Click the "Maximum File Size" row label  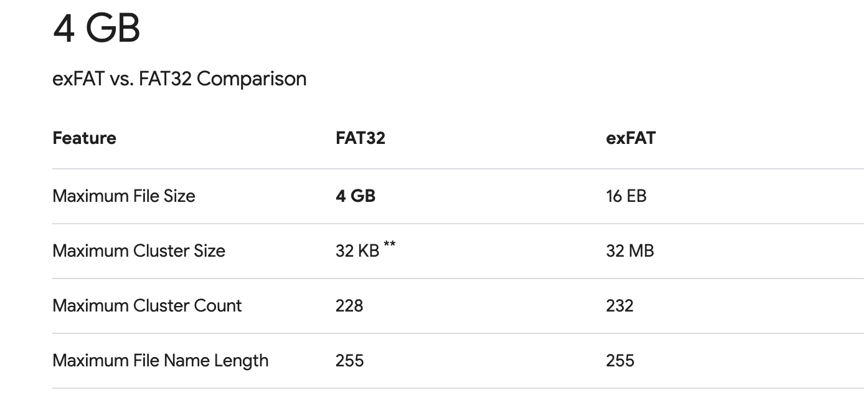(x=124, y=196)
